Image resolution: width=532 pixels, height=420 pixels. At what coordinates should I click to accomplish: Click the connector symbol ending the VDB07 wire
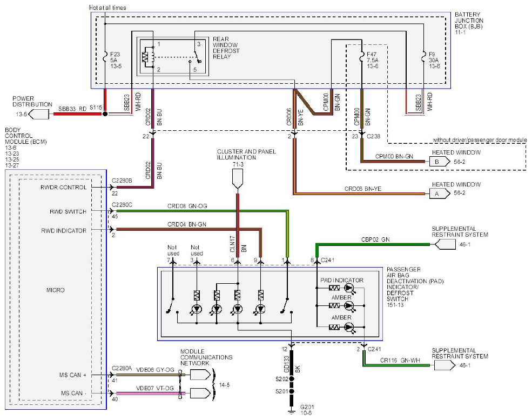pos(200,393)
